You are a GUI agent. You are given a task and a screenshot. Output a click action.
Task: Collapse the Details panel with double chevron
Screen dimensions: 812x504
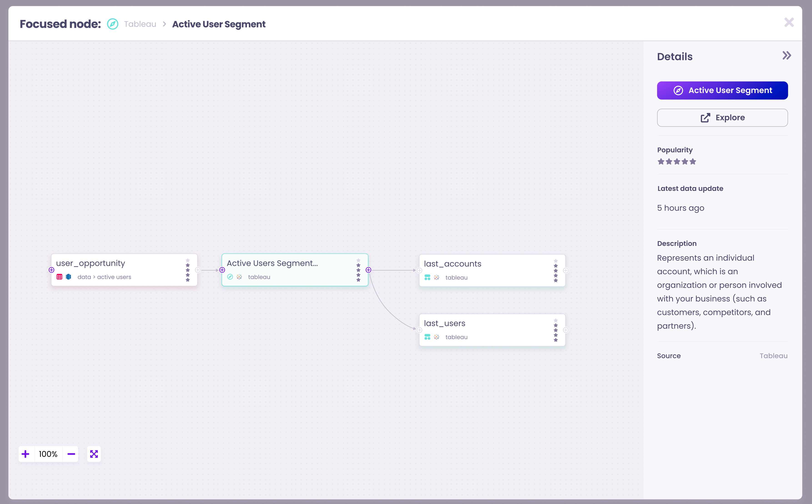[787, 56]
